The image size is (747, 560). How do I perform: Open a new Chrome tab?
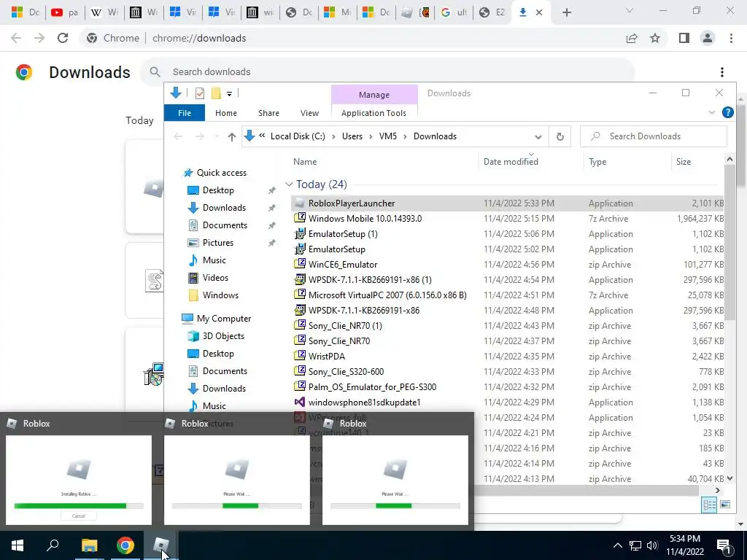(566, 12)
